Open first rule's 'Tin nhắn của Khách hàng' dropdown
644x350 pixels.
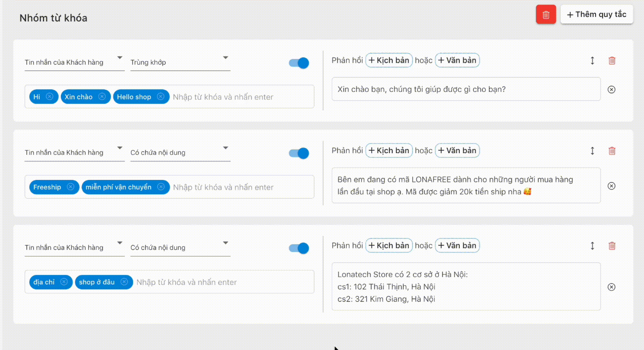(74, 62)
